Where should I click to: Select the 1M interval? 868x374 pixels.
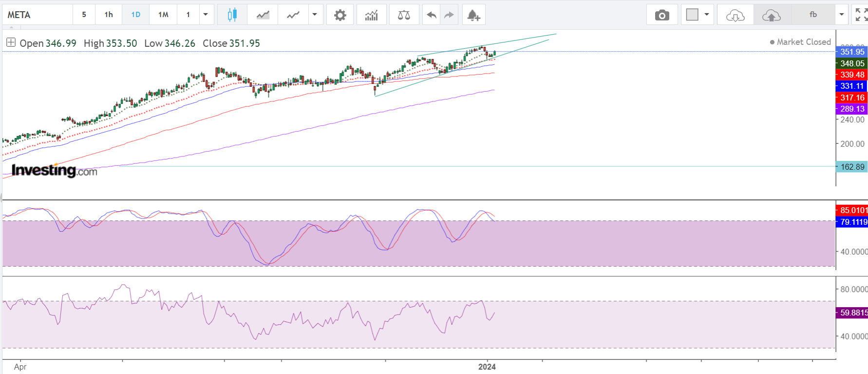pos(163,15)
